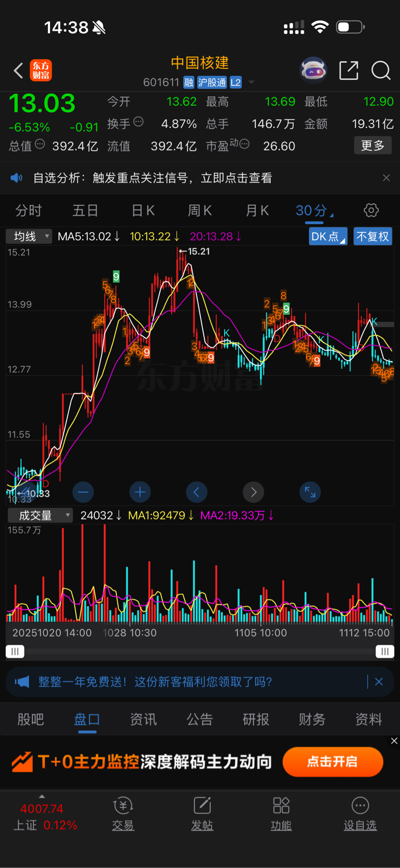This screenshot has width=400, height=868.
Task: Open the 30分 period dropdown
Action: click(x=315, y=211)
